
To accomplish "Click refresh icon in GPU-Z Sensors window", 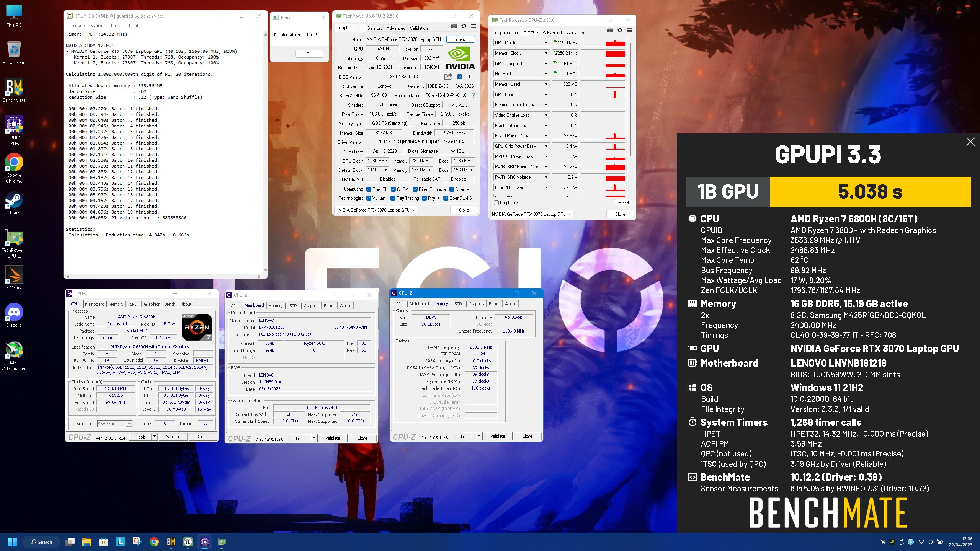I will (x=620, y=30).
